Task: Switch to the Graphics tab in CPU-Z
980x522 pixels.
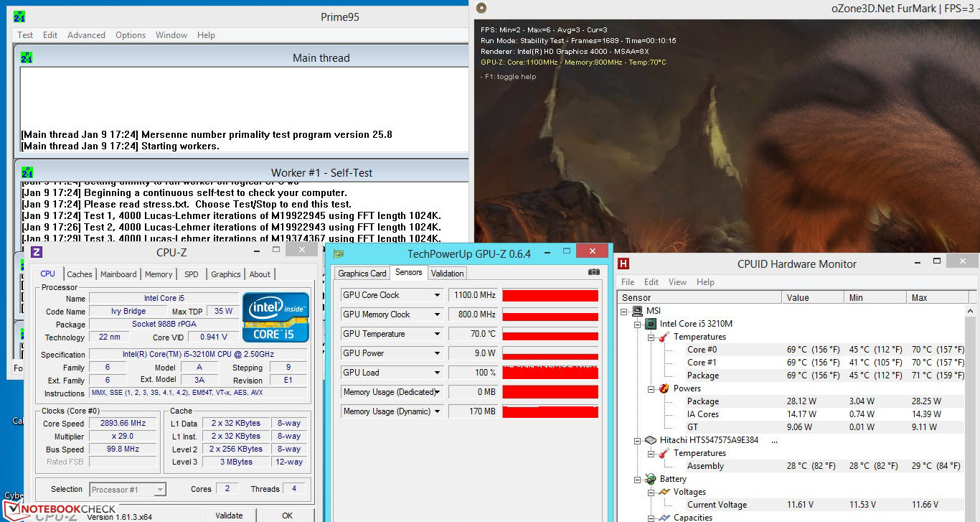Action: [226, 274]
